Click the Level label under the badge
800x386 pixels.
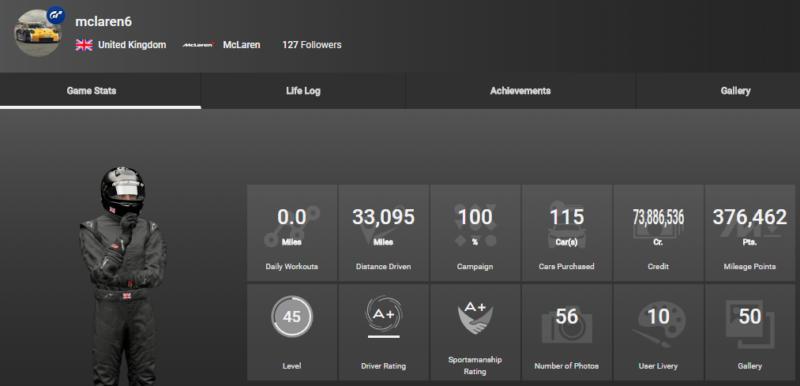tap(292, 366)
